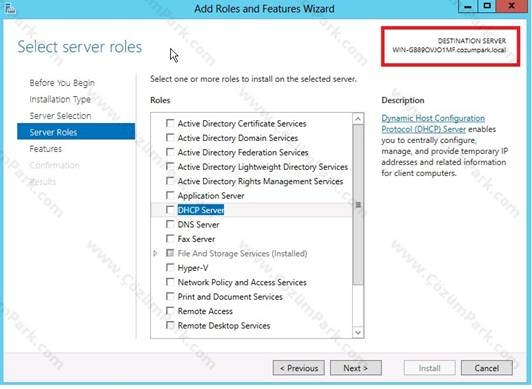The width and height of the screenshot is (532, 389).
Task: Select the DNS Server role label
Action: [x=198, y=225]
